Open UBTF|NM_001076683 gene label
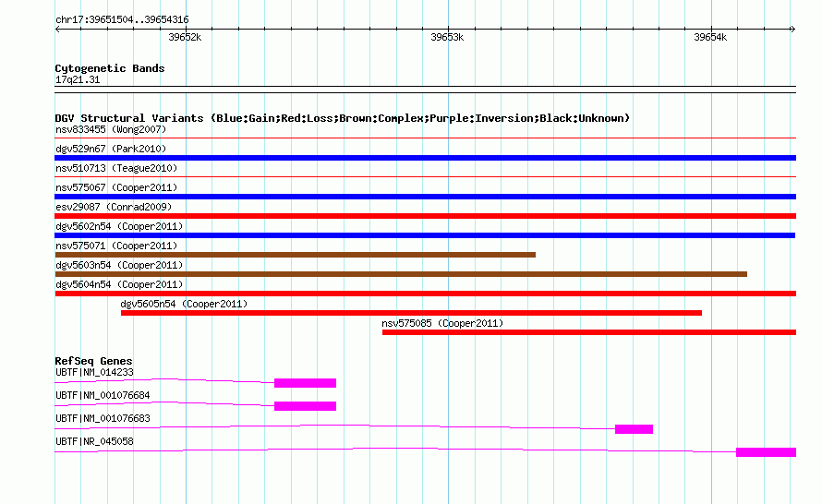This screenshot has width=822, height=504. pos(103,418)
